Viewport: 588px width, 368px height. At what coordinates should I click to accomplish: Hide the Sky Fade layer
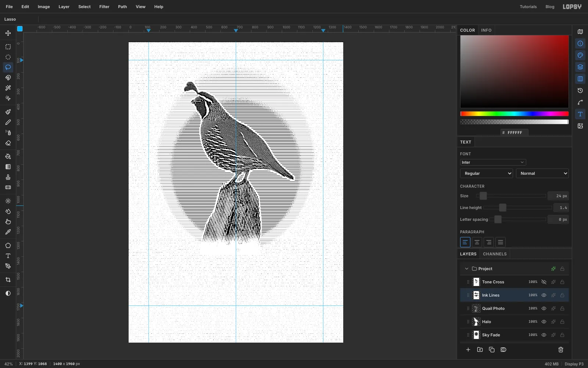point(544,335)
